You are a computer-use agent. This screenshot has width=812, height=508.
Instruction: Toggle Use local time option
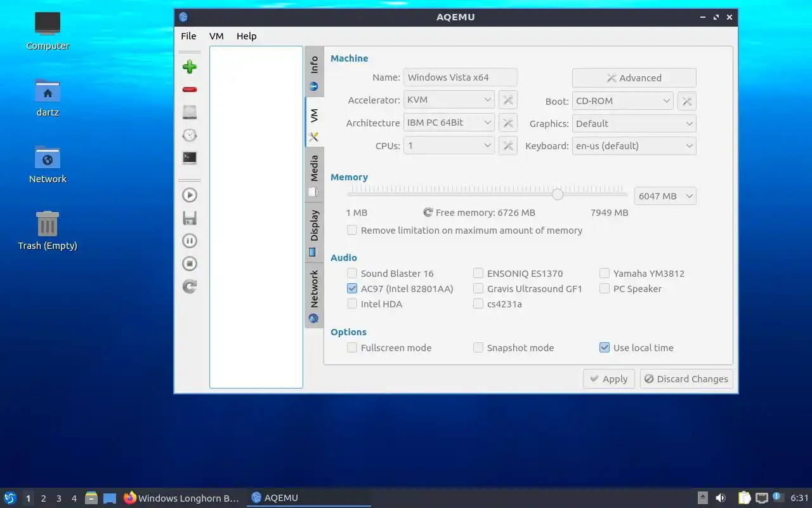636,348
